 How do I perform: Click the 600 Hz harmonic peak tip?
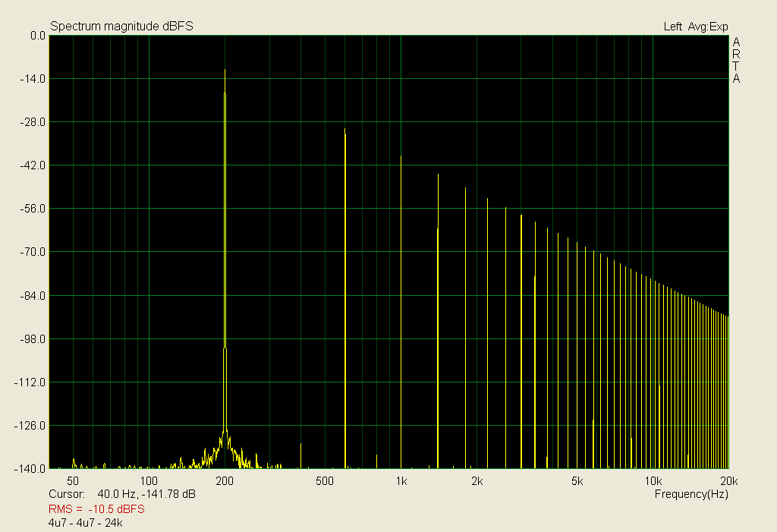tap(345, 130)
